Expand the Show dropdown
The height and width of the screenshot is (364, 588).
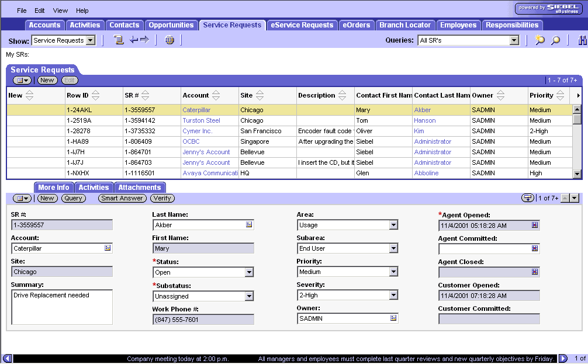(x=91, y=40)
